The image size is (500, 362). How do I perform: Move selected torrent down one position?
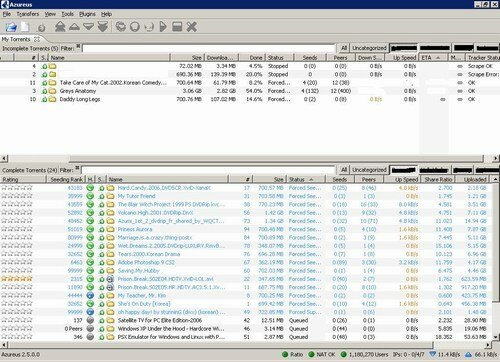tap(88, 27)
